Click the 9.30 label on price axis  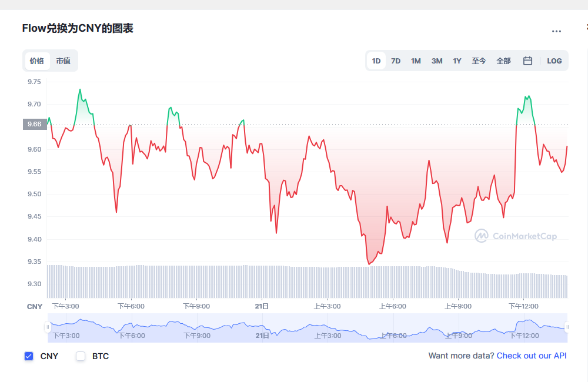click(34, 284)
